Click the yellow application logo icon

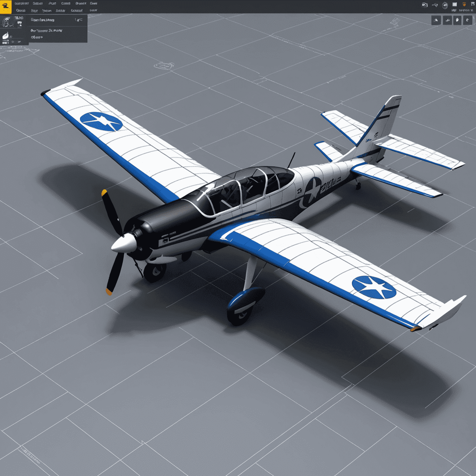point(6,7)
